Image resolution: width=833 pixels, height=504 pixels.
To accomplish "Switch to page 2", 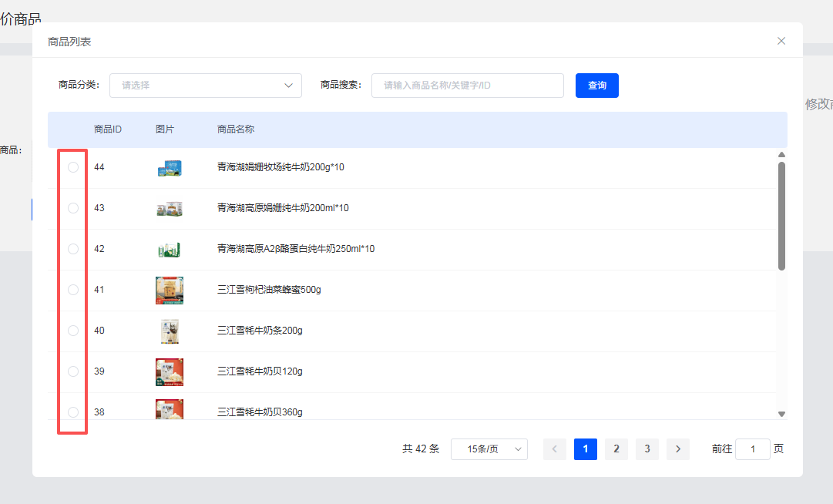I will (x=616, y=449).
